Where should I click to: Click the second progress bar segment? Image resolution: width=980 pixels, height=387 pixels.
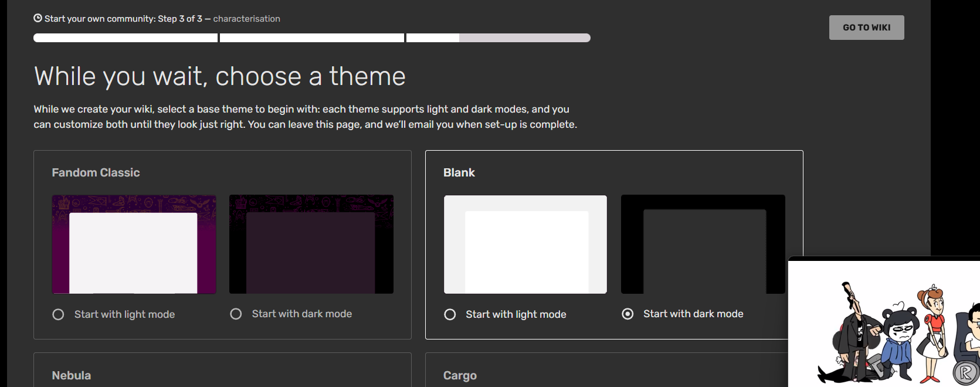click(312, 38)
